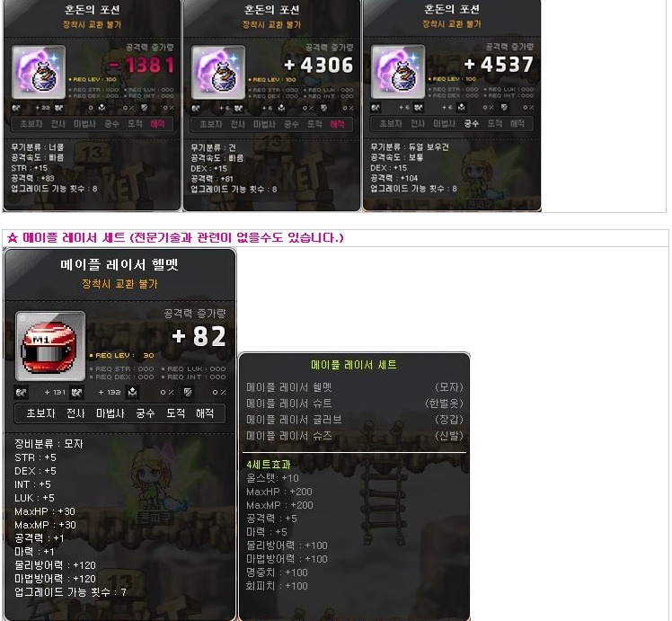This screenshot has height=621, width=672.
Task: Select the 마법사 class label on helmet tooltip
Action: coord(111,413)
